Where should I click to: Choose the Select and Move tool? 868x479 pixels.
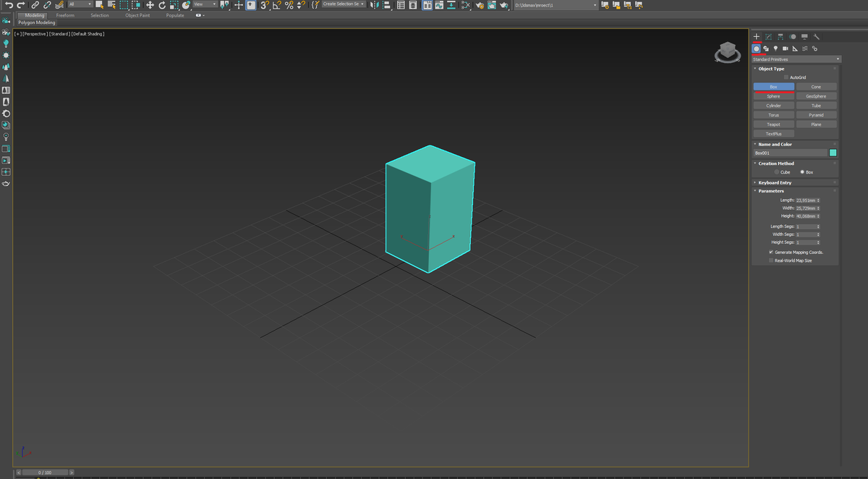click(150, 4)
